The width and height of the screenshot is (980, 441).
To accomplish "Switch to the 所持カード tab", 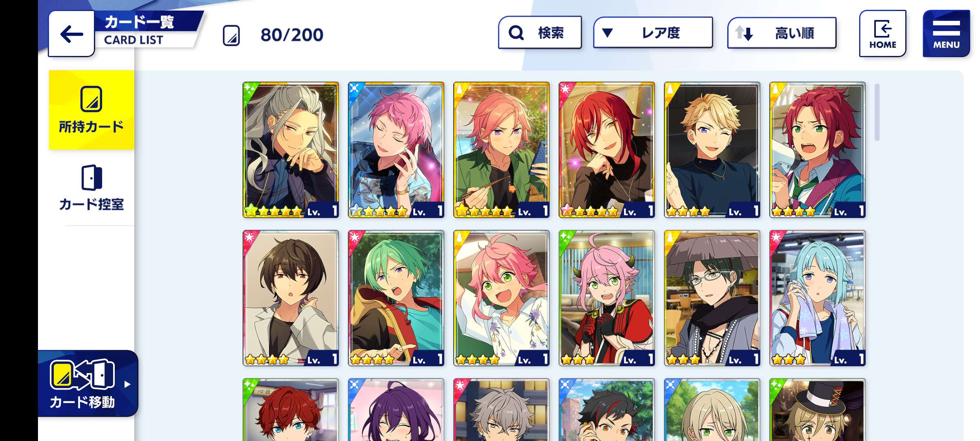I will (91, 110).
